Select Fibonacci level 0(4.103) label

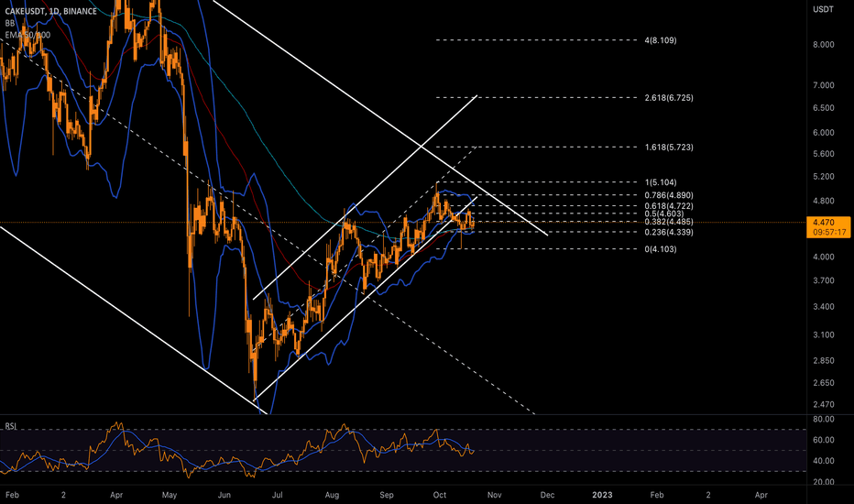tap(661, 249)
